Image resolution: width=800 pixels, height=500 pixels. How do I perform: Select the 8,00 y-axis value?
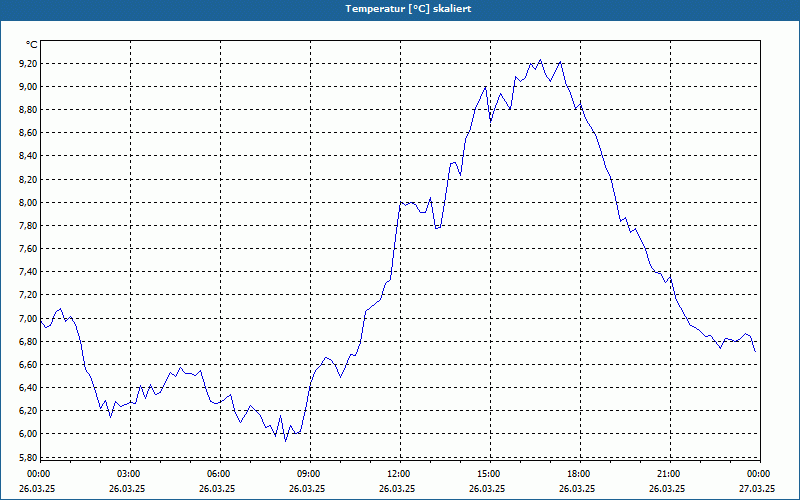pos(28,203)
